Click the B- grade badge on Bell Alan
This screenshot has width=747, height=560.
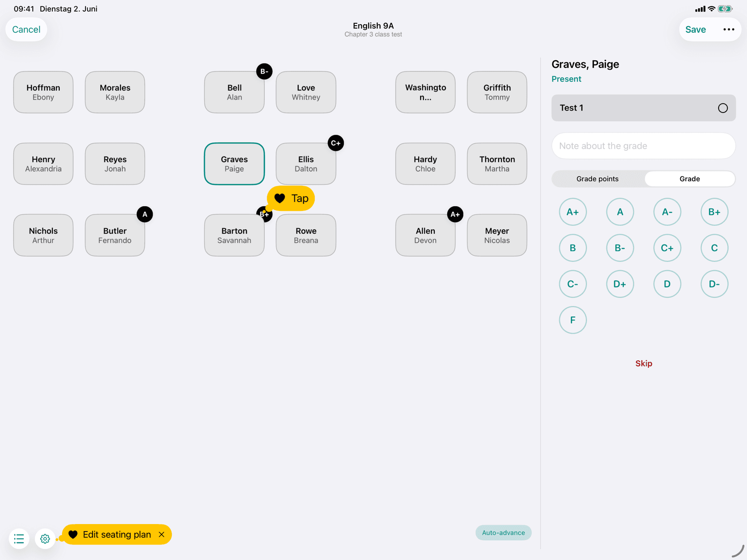264,71
